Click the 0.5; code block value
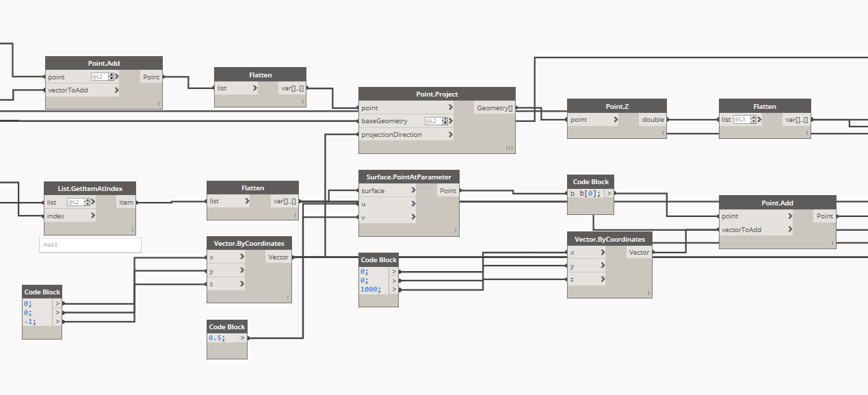The image size is (868, 395). point(217,337)
